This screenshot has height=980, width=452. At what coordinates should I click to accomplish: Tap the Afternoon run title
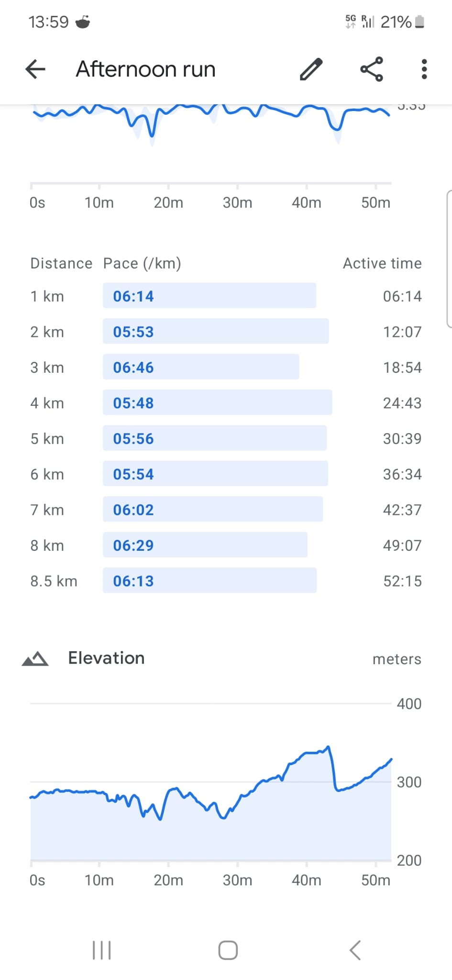pyautogui.click(x=146, y=69)
